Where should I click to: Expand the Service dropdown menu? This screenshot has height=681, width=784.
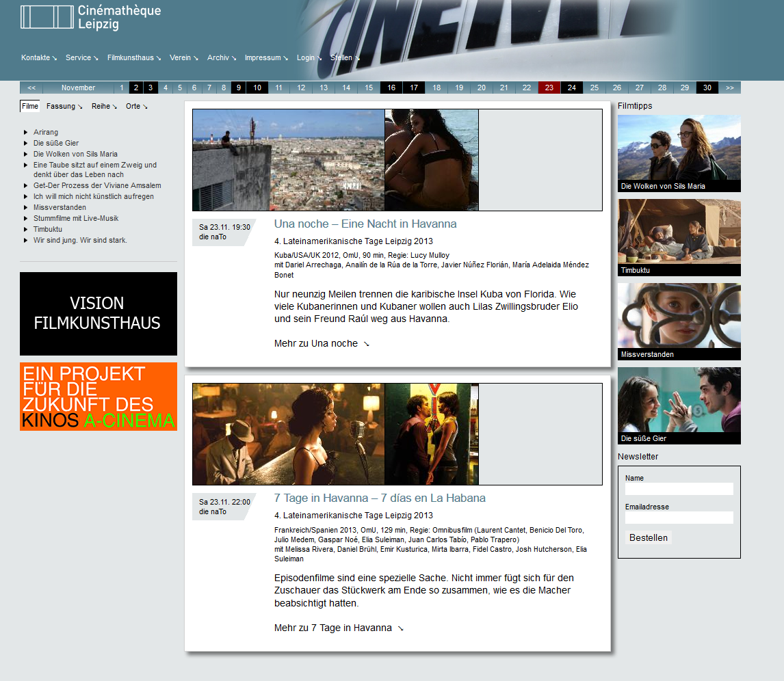click(81, 58)
